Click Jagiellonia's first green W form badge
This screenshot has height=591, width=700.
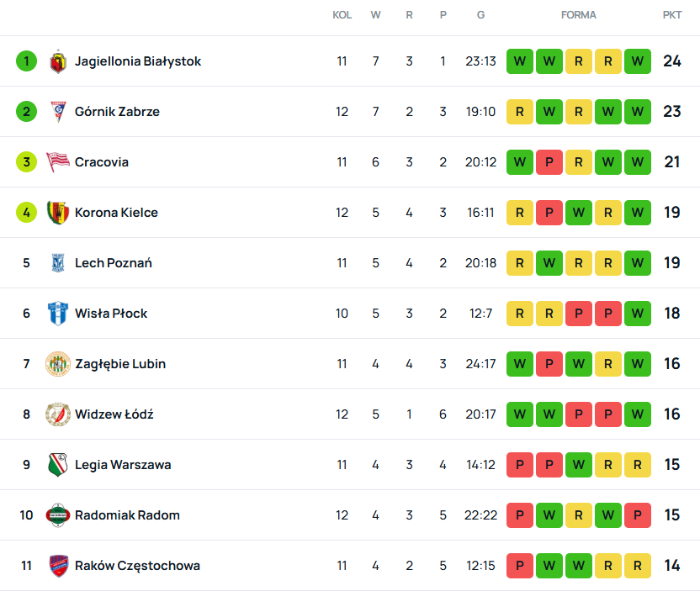[520, 61]
